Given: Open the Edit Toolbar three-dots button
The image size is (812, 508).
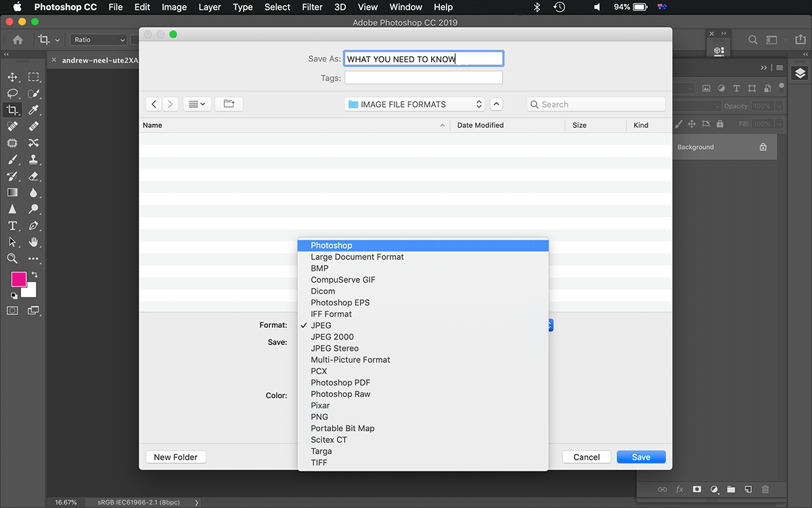Looking at the screenshot, I should pyautogui.click(x=34, y=259).
